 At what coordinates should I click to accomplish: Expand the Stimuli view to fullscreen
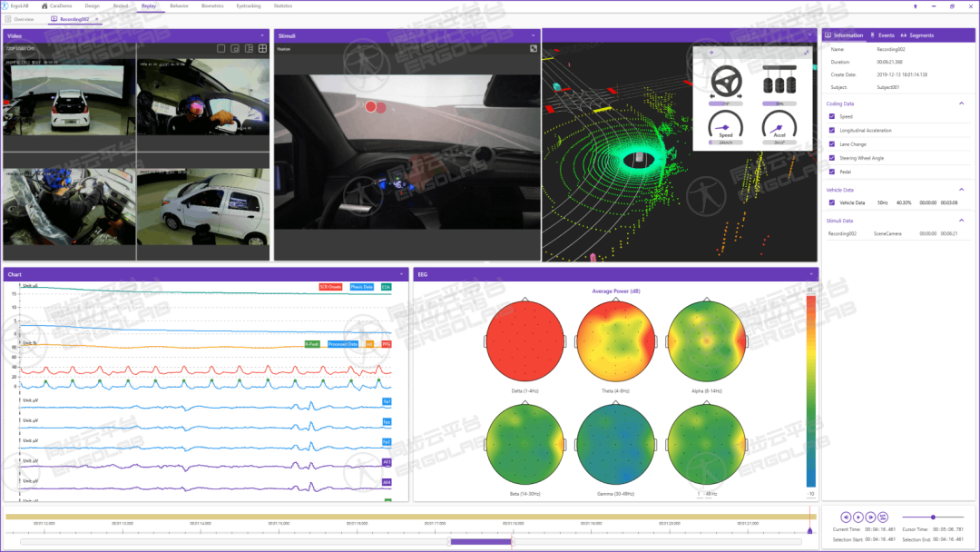[534, 48]
